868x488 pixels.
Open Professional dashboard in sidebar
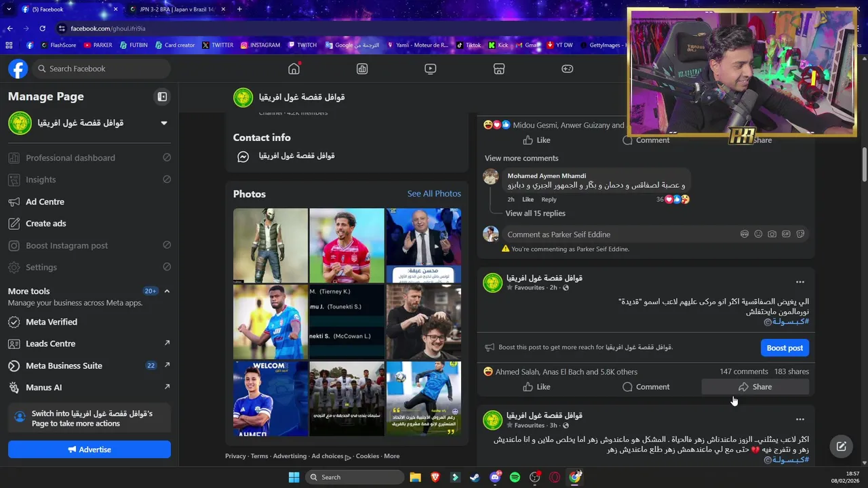pyautogui.click(x=90, y=158)
